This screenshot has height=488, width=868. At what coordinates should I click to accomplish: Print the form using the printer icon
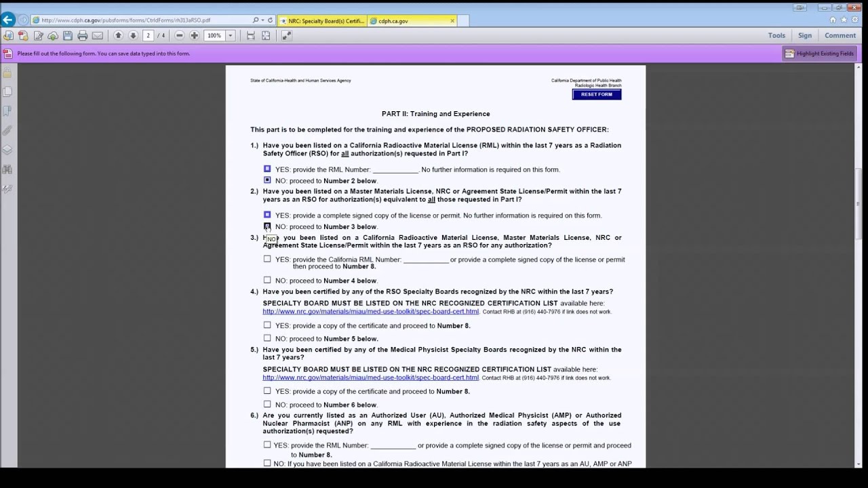[83, 35]
